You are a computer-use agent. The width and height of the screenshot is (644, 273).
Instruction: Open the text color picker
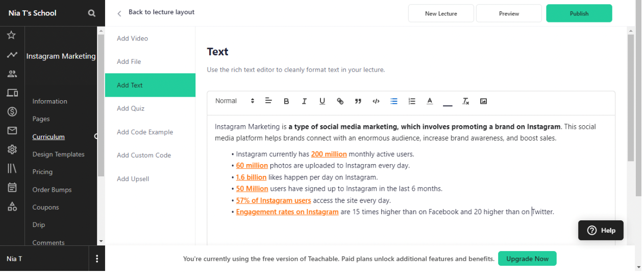pyautogui.click(x=430, y=101)
